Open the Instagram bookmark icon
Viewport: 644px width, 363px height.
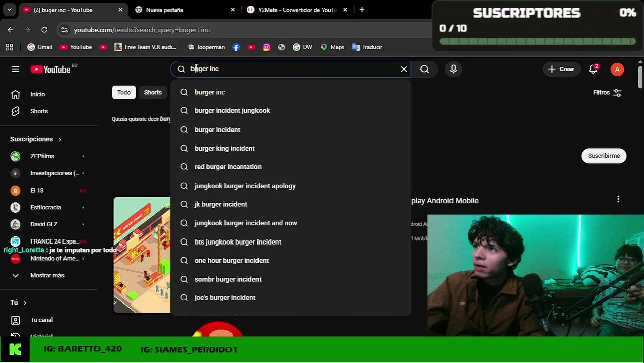267,47
